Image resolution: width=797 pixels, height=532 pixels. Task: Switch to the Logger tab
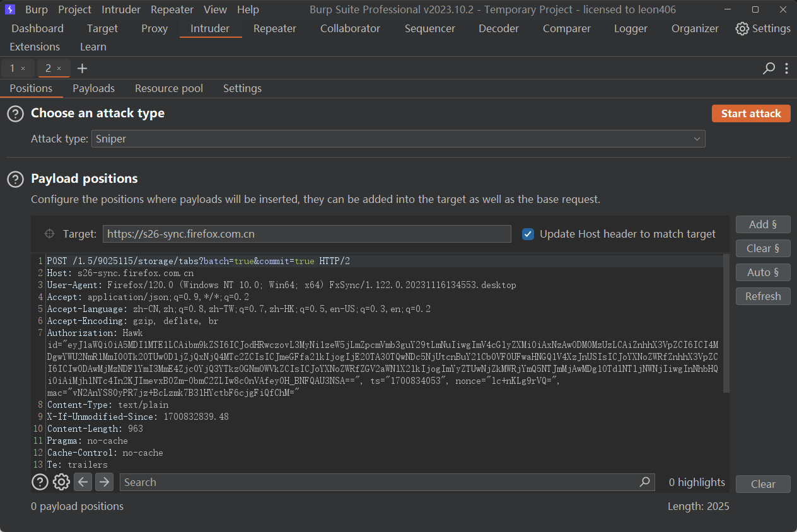(631, 28)
